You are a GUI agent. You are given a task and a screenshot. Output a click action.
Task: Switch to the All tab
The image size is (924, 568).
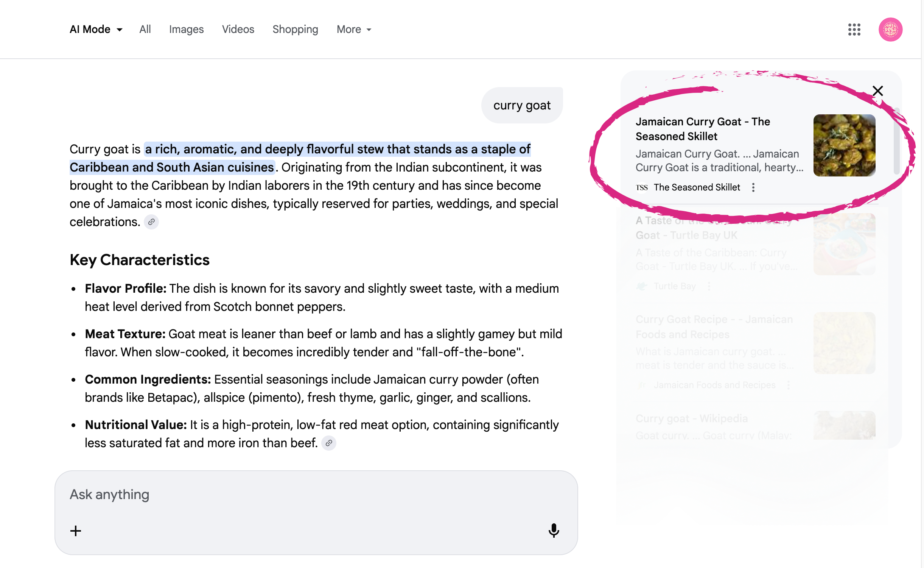pos(145,30)
